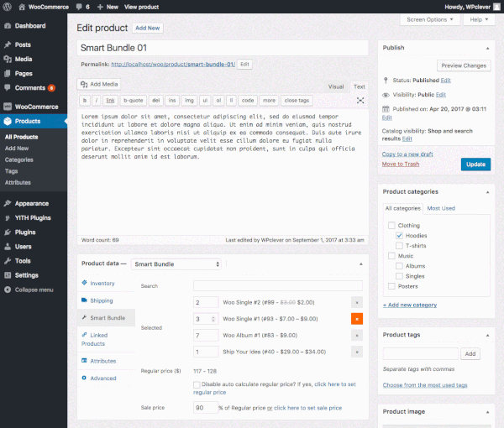The width and height of the screenshot is (504, 428).
Task: Insert b-quote tag from toolbar
Action: [x=134, y=101]
